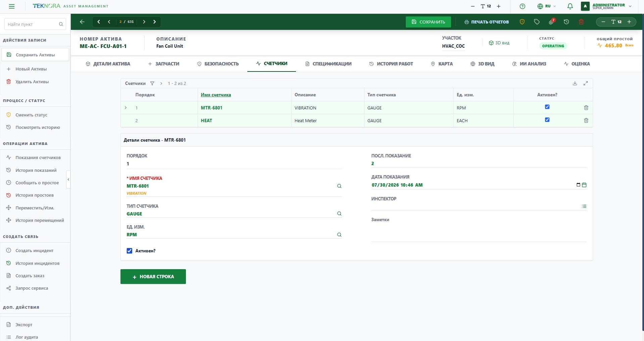Click the search icon in the sidebar search box
The height and width of the screenshot is (341, 644).
pos(61,24)
